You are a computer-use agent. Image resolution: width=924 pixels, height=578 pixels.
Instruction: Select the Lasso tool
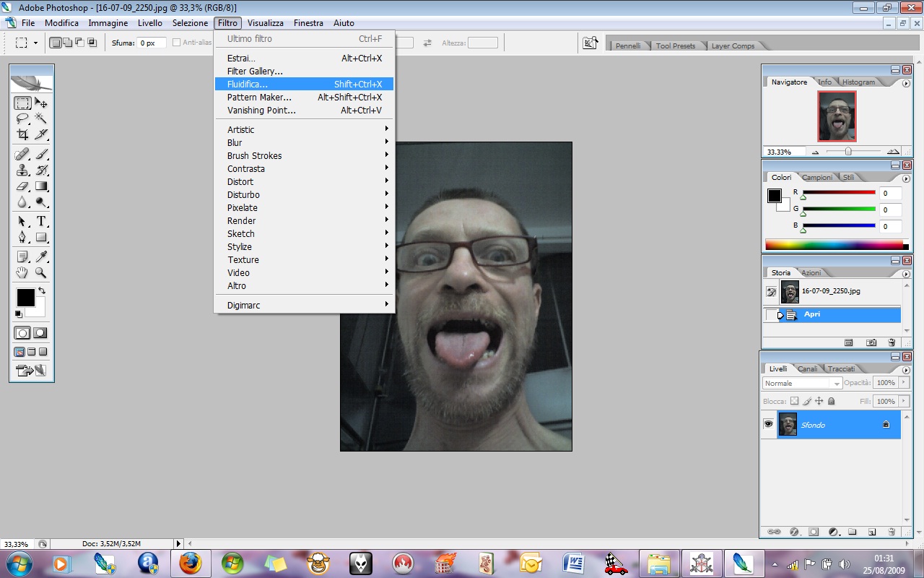tap(22, 118)
